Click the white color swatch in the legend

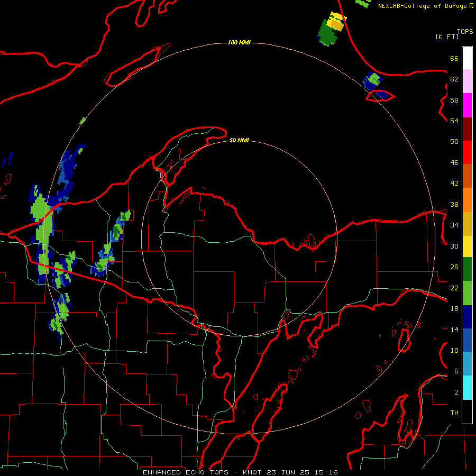coord(467,58)
